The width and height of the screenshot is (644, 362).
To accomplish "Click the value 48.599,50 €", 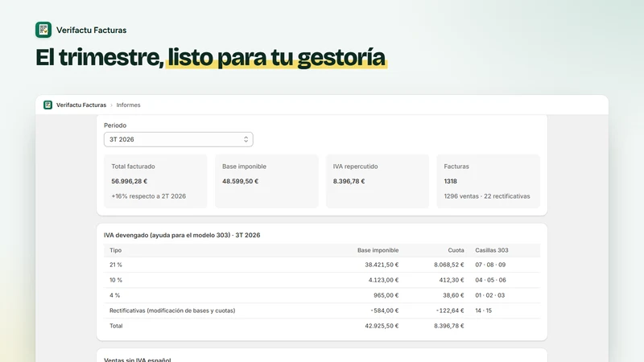I will pyautogui.click(x=240, y=181).
